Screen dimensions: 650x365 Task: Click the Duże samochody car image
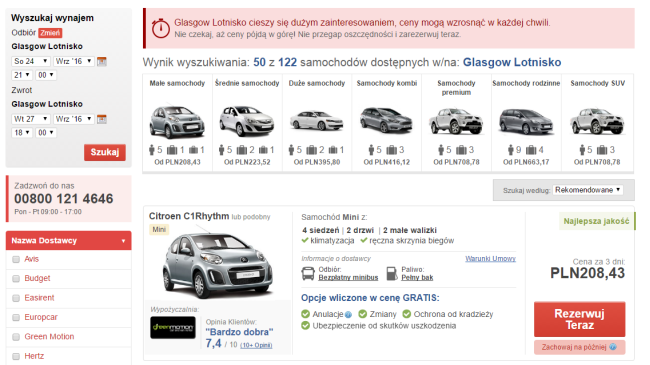316,120
